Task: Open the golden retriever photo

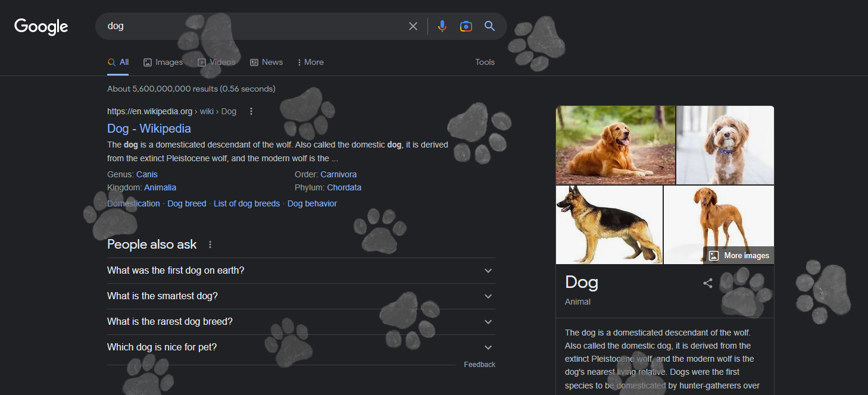Action: point(616,145)
